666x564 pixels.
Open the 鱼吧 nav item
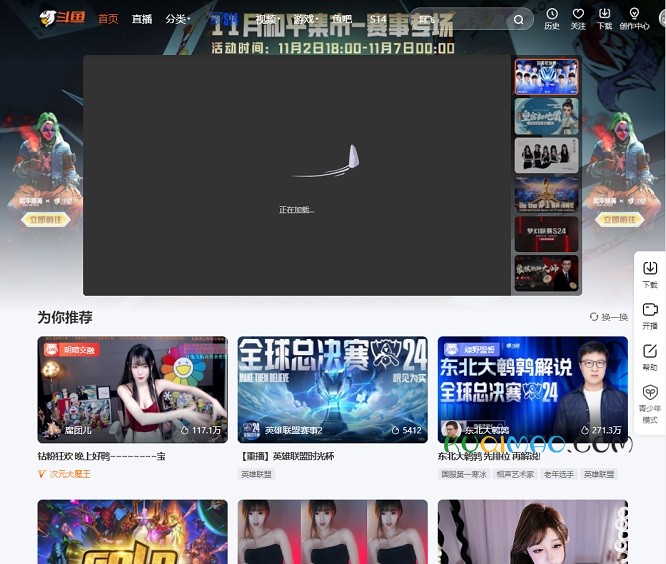point(342,19)
